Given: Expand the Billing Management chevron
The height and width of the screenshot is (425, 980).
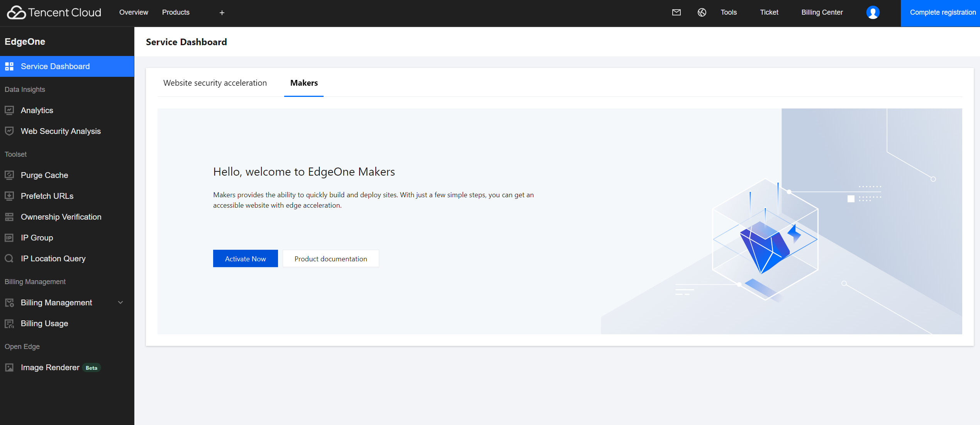Looking at the screenshot, I should point(120,303).
